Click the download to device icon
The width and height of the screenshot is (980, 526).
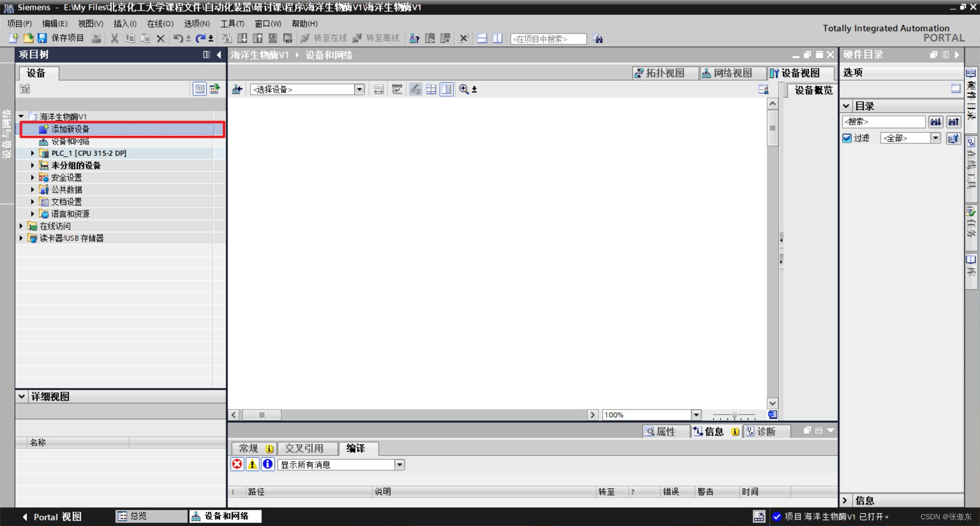point(242,38)
